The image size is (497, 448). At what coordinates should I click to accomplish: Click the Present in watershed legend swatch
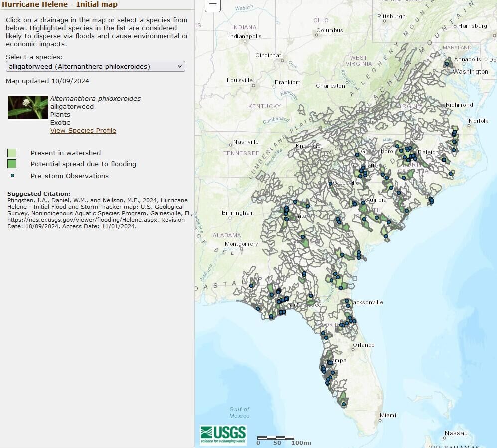[x=11, y=153]
